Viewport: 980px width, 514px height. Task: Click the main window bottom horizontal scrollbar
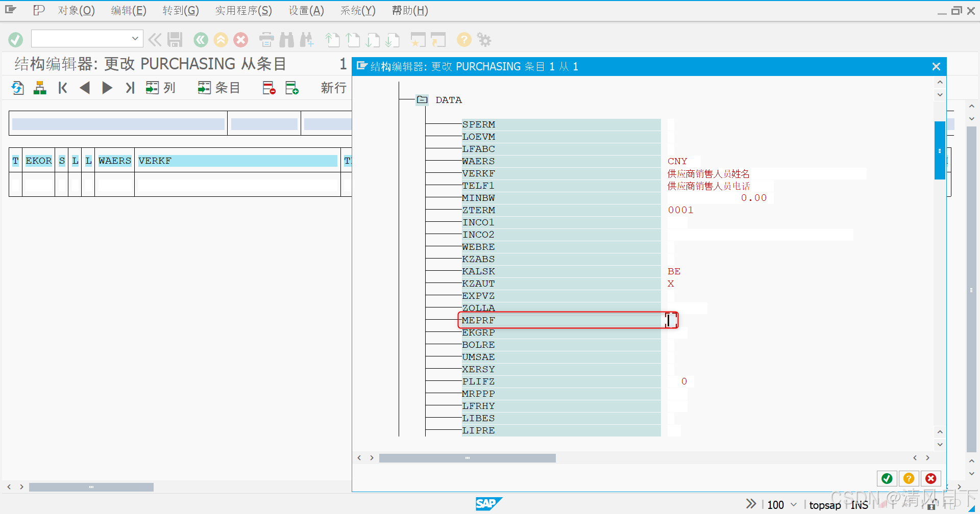91,487
